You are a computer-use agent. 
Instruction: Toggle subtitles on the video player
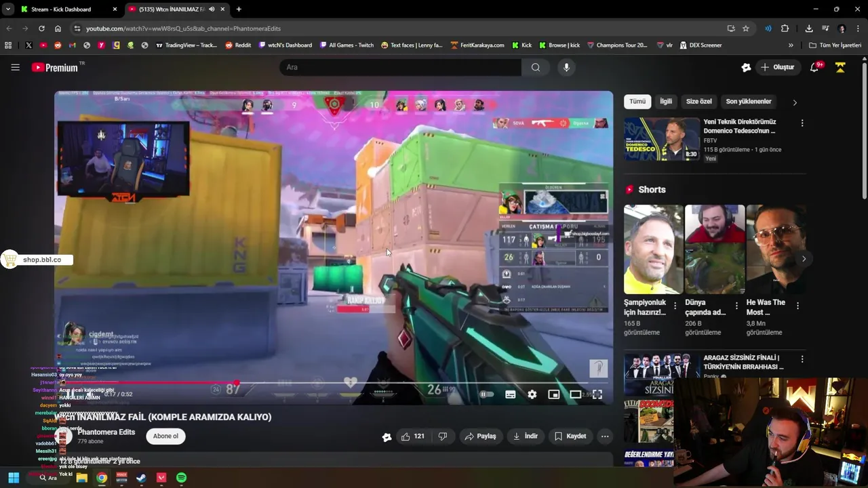tap(511, 394)
